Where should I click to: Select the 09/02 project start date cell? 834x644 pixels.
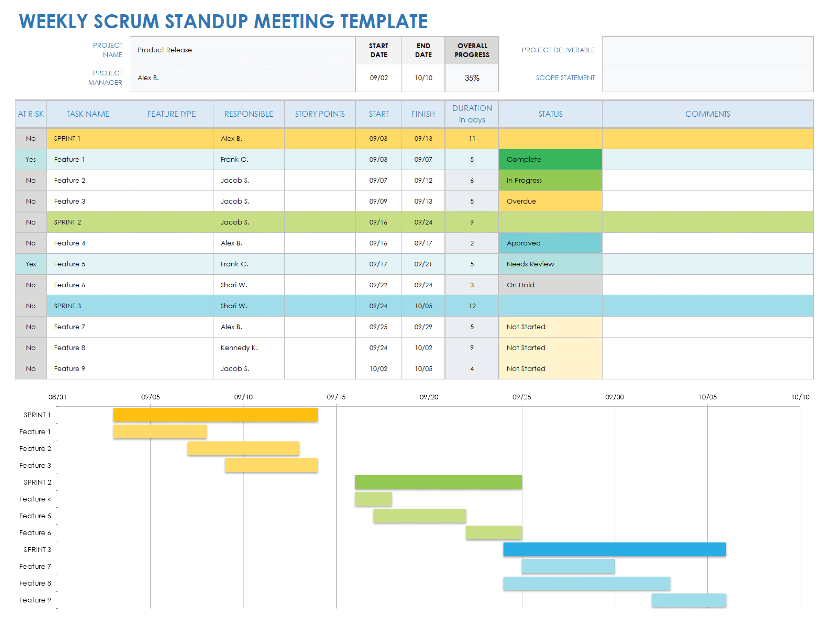point(378,78)
